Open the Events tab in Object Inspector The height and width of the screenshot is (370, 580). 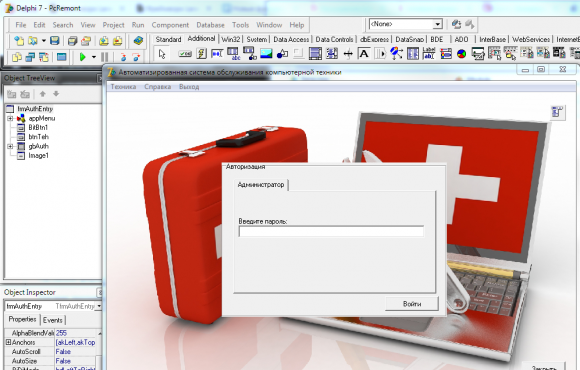pyautogui.click(x=53, y=320)
